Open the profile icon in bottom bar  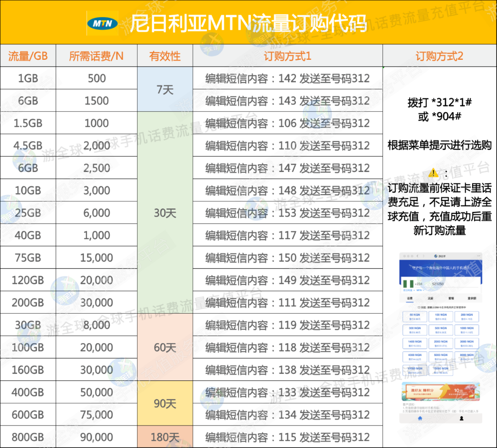pyautogui.click(x=461, y=418)
